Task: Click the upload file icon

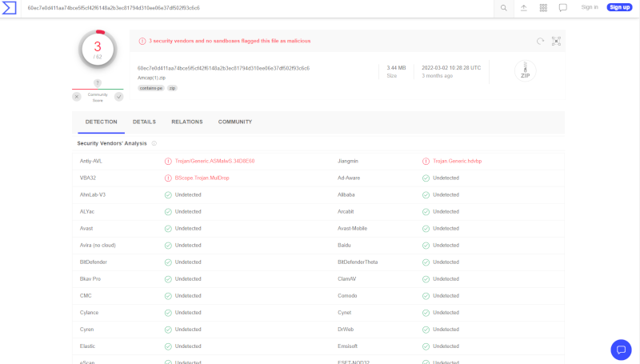Action: [524, 8]
